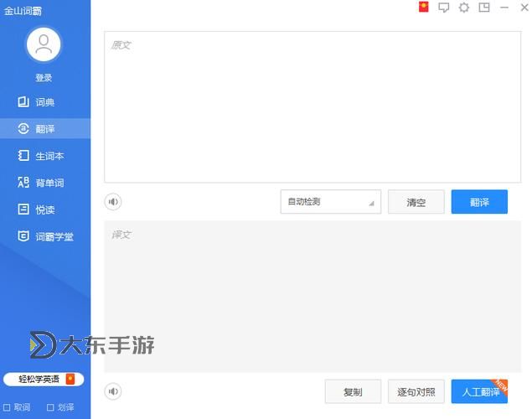Click the user avatar icon

click(44, 44)
